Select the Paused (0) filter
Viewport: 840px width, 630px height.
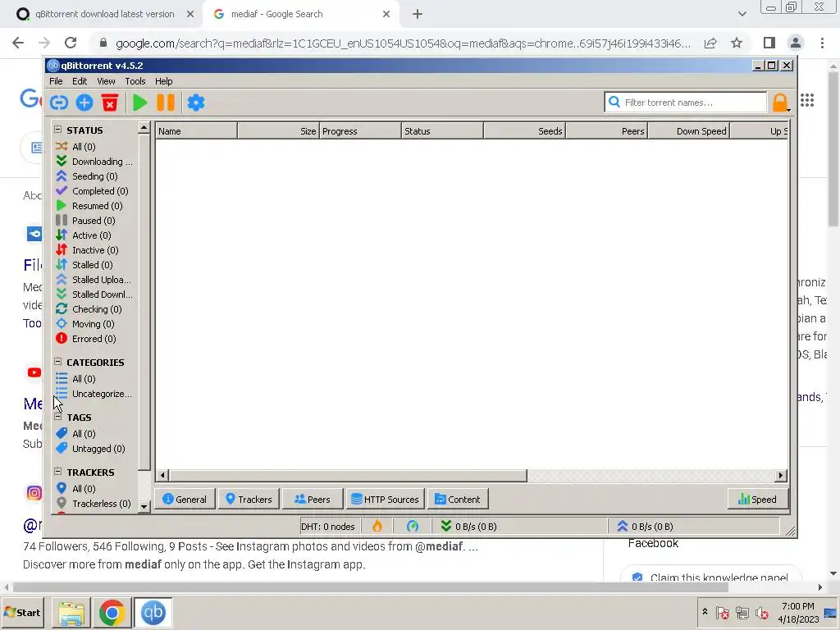(85, 221)
